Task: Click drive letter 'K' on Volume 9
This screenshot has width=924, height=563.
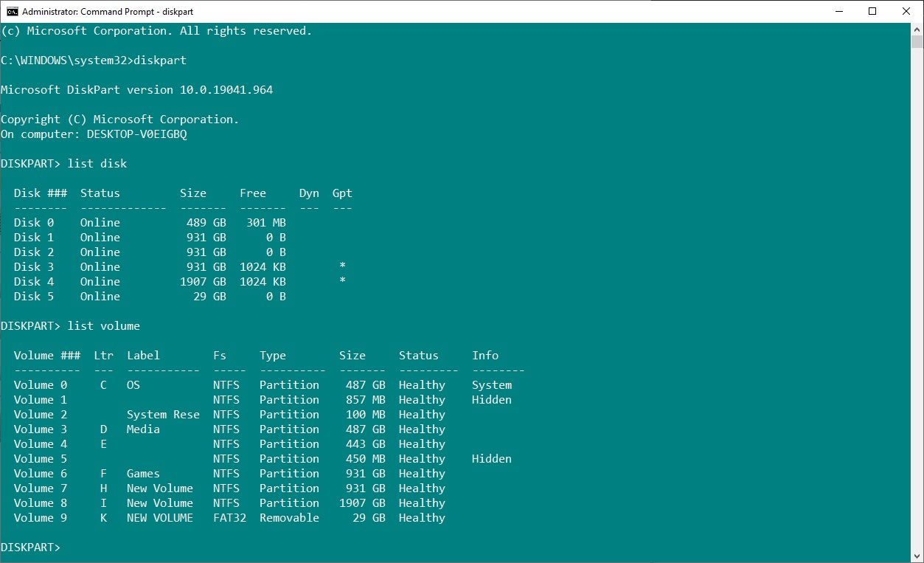Action: coord(104,518)
